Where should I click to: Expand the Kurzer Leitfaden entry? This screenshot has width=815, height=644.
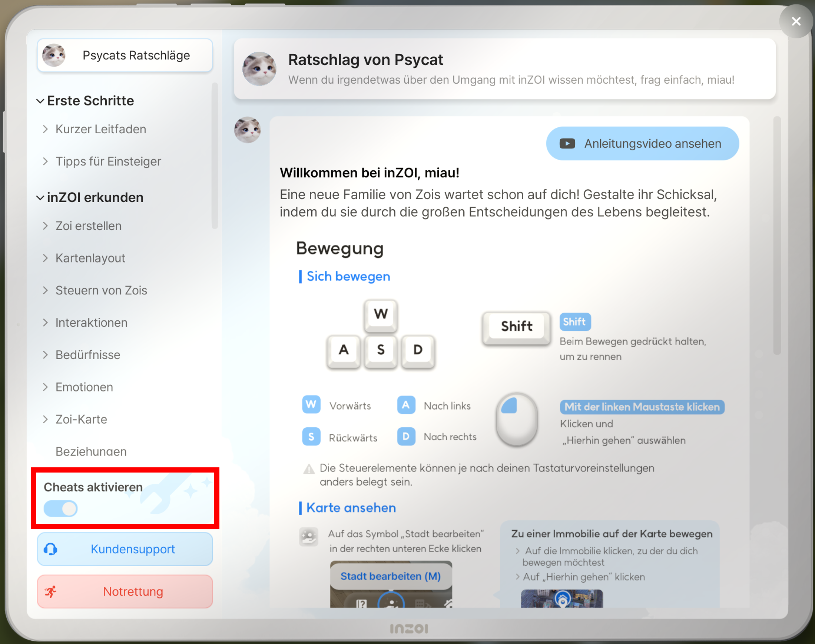(x=100, y=129)
